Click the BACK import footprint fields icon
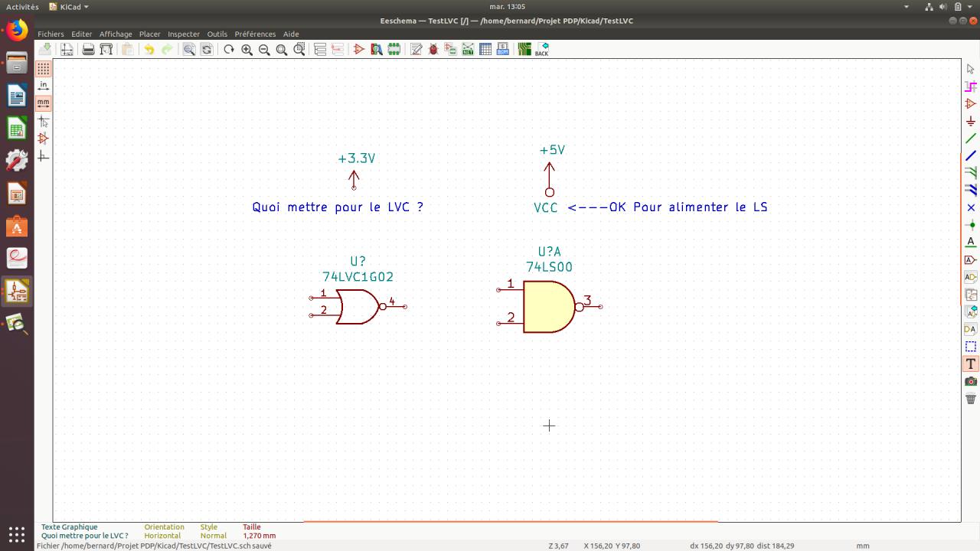The image size is (980, 551). pyautogui.click(x=542, y=50)
